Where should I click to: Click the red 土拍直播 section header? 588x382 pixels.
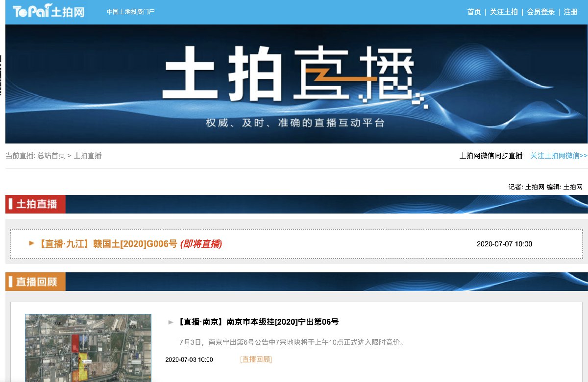[36, 204]
